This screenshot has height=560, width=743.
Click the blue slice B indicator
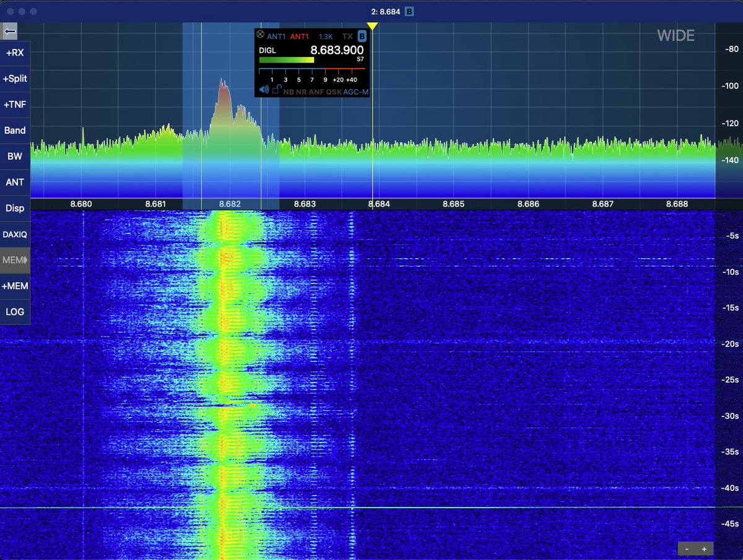[x=362, y=37]
